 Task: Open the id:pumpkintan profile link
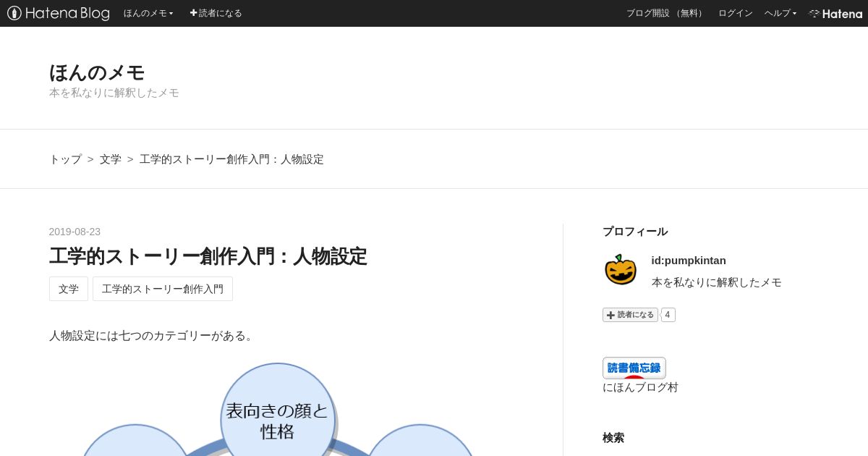689,261
